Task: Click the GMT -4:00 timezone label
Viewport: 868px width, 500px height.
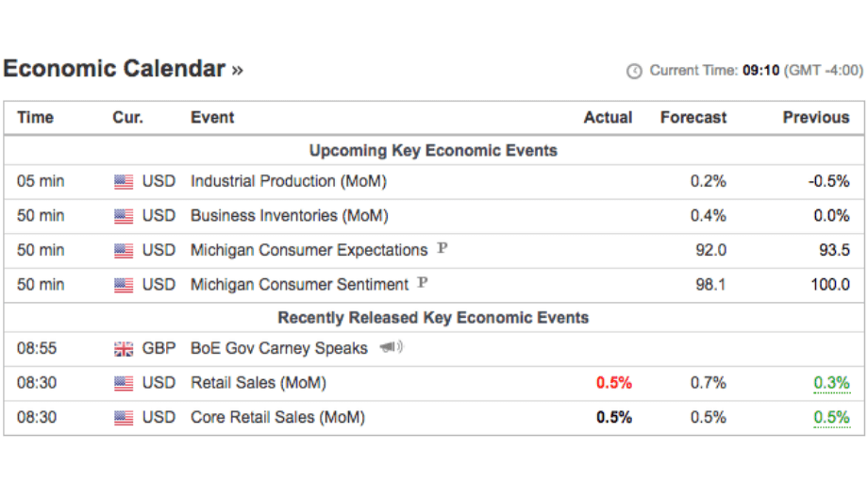Action: [x=824, y=71]
